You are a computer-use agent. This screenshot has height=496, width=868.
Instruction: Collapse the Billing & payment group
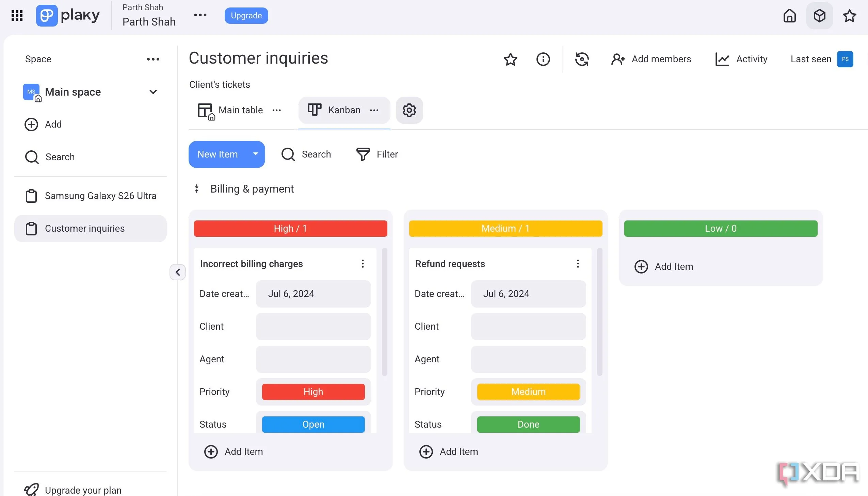(x=197, y=189)
